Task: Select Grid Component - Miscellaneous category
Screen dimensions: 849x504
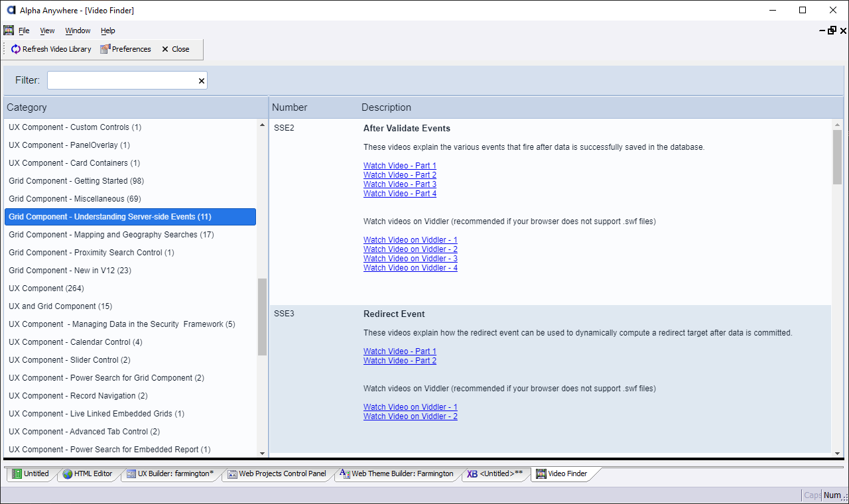Action: [x=130, y=199]
